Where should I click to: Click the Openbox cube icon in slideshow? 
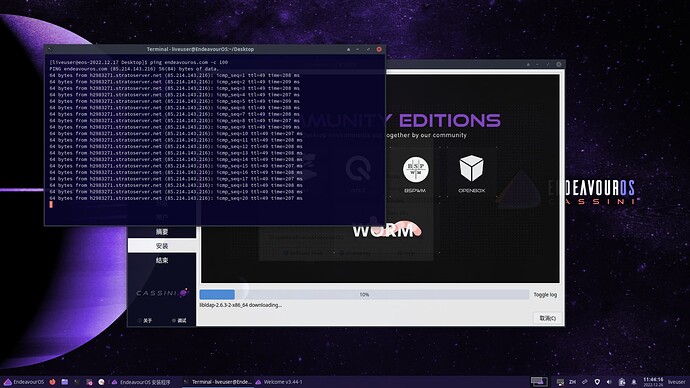click(471, 168)
